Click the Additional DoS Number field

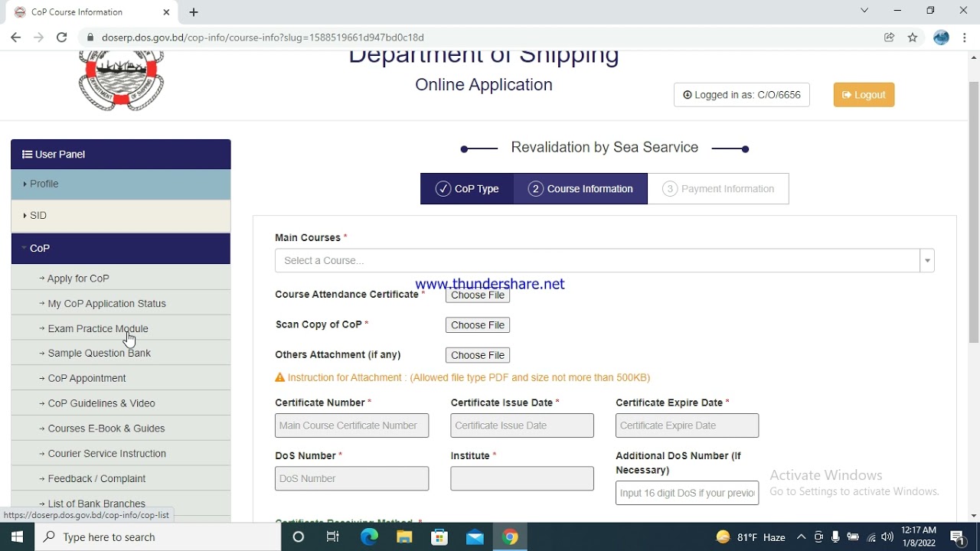688,493
